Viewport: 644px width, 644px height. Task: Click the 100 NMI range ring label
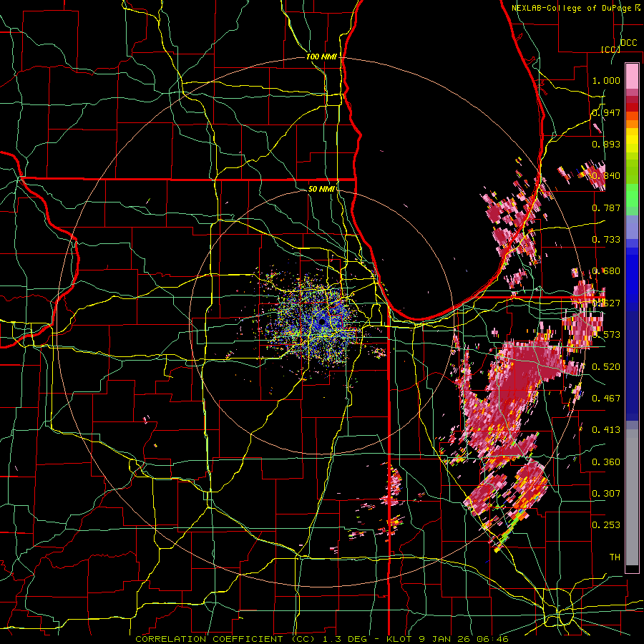pyautogui.click(x=321, y=57)
